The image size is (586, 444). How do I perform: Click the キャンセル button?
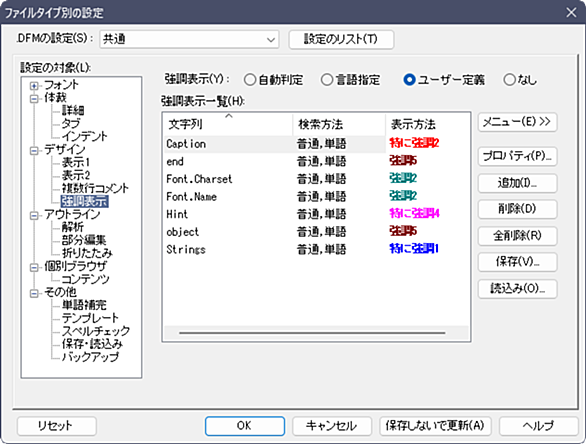332,426
